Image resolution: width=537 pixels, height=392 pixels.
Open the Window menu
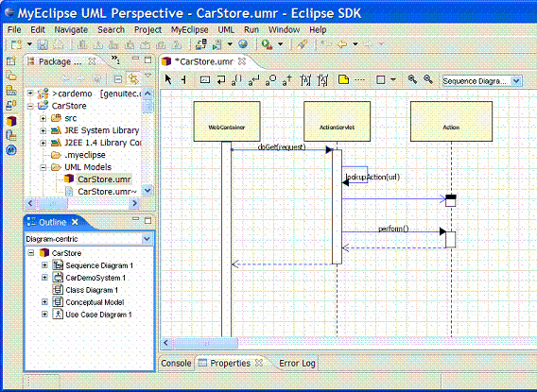tap(284, 30)
